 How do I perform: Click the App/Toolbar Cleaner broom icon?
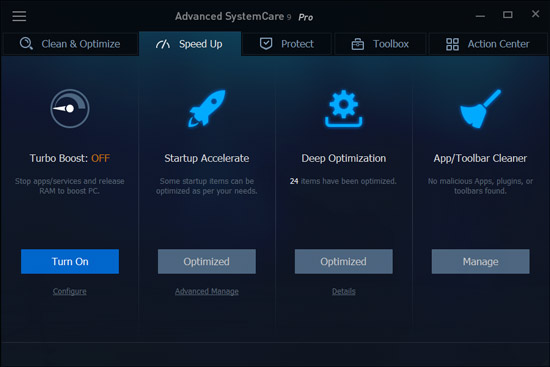[480, 109]
